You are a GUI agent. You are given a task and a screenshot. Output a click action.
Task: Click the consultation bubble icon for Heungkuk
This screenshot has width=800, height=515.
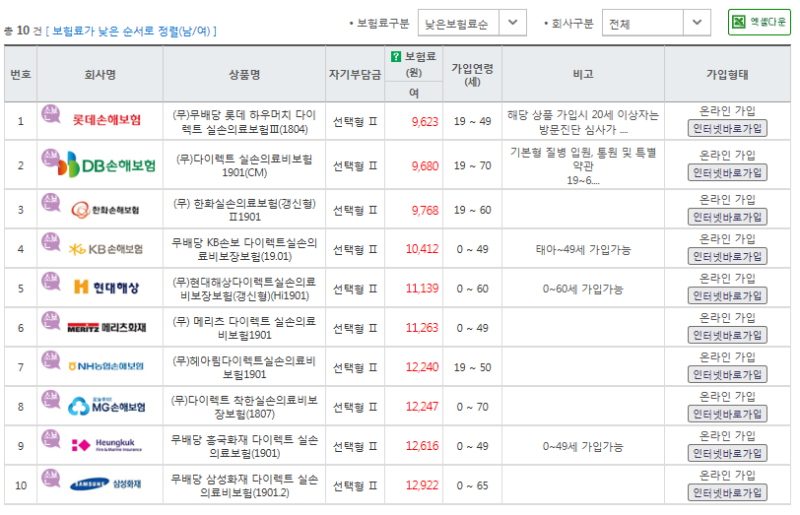51,438
